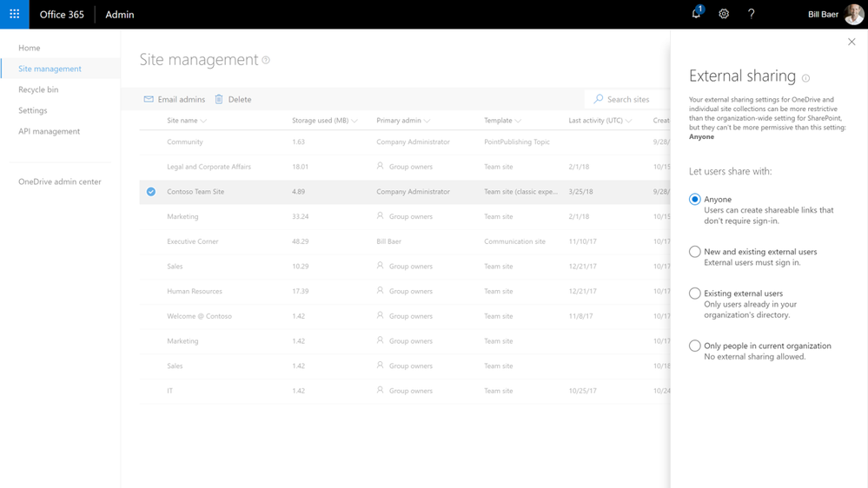Image resolution: width=868 pixels, height=488 pixels.
Task: Open Bill Baer profile picture
Action: point(853,15)
